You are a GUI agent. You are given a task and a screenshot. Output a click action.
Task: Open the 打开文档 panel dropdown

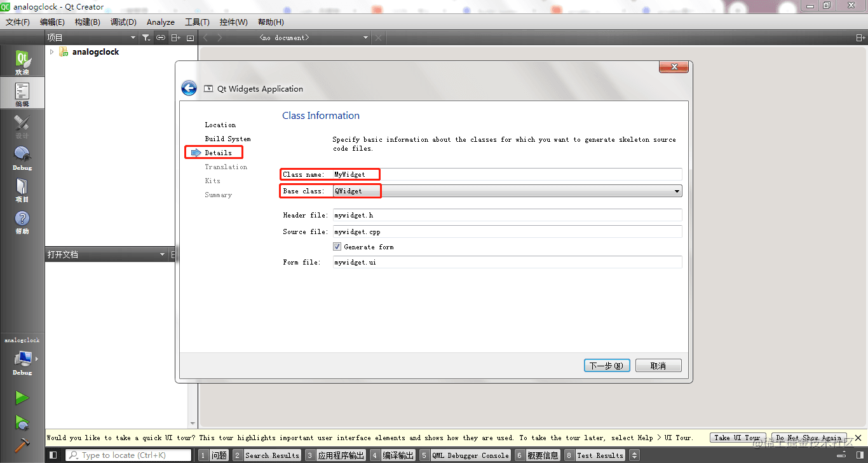(x=105, y=254)
